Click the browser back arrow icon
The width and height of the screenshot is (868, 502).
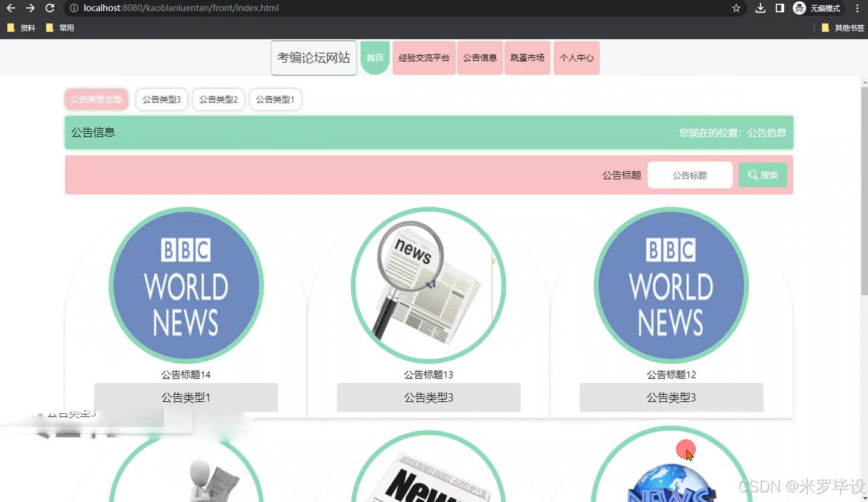coord(9,8)
